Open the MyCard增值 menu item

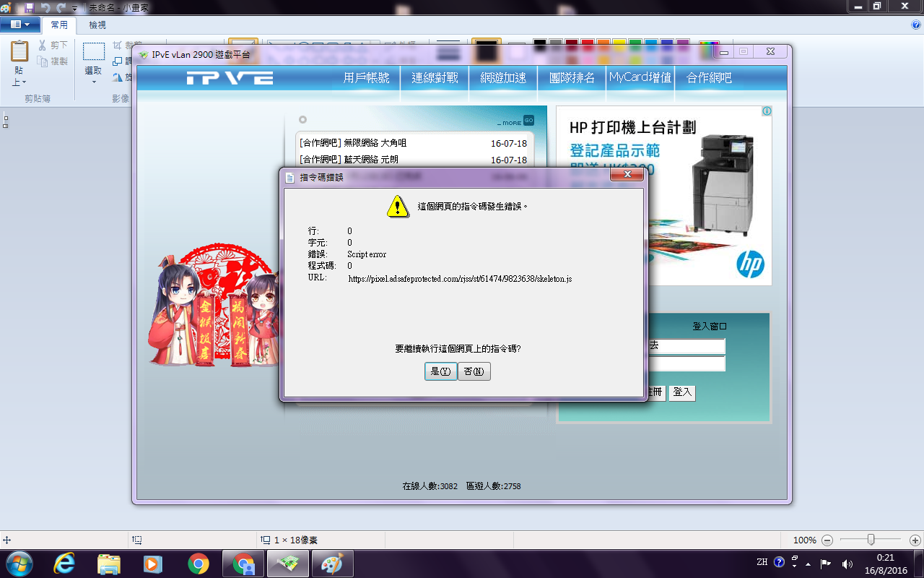(x=640, y=77)
